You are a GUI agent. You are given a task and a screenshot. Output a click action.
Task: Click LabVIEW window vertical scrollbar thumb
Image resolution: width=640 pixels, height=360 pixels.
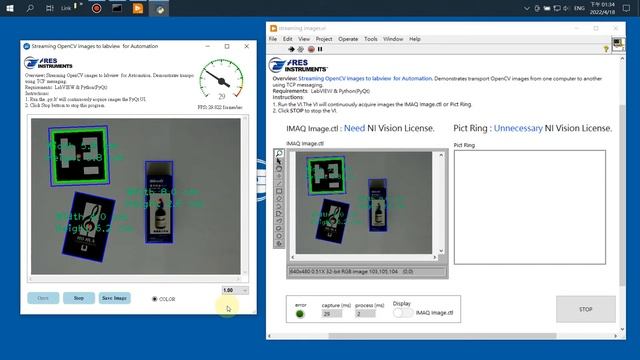point(622,195)
